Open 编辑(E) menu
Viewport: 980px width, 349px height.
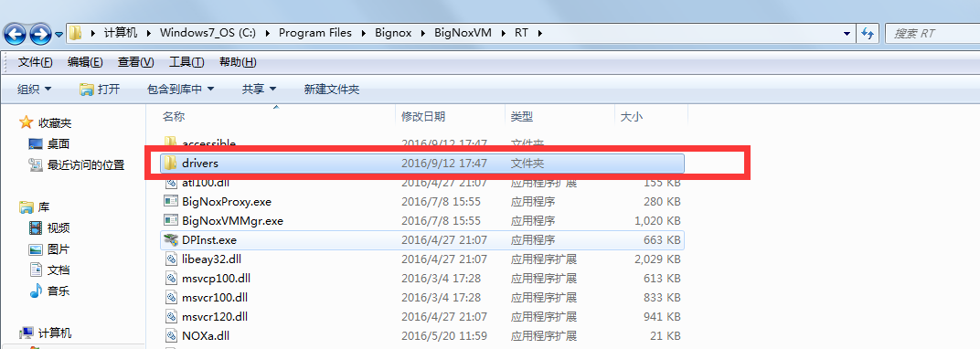tap(85, 62)
